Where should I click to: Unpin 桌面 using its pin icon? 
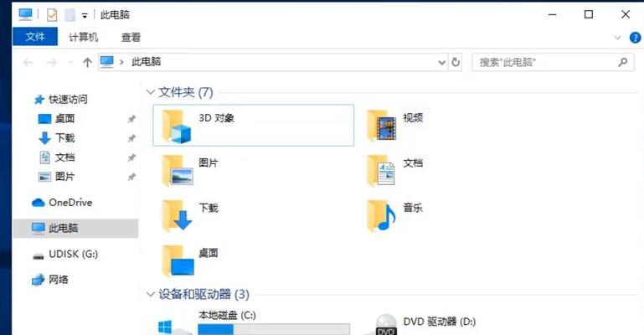coord(131,119)
